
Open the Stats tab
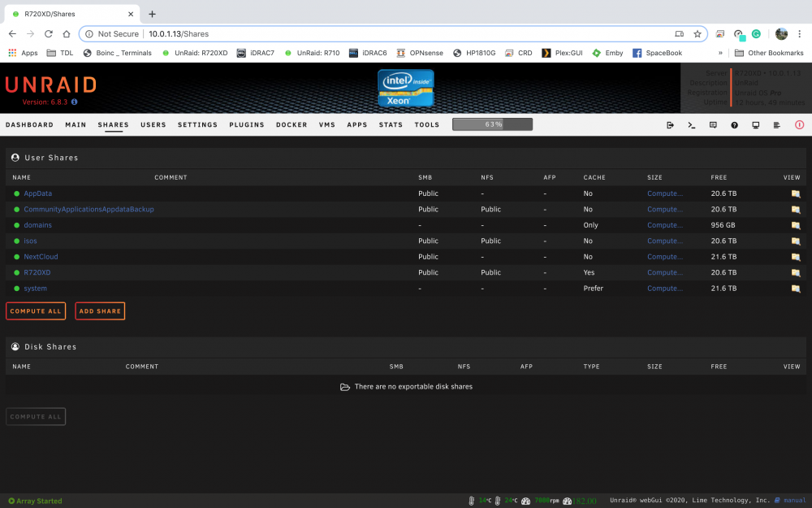391,125
